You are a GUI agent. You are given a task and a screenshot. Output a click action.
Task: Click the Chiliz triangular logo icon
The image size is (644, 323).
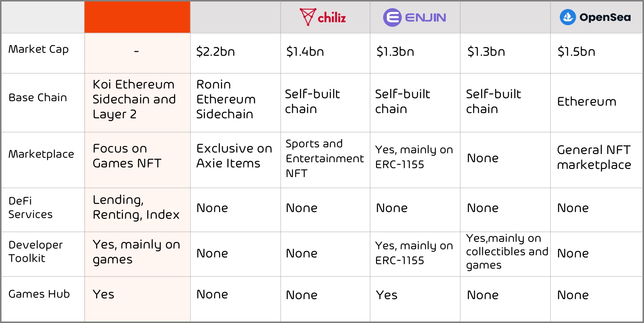tap(308, 17)
